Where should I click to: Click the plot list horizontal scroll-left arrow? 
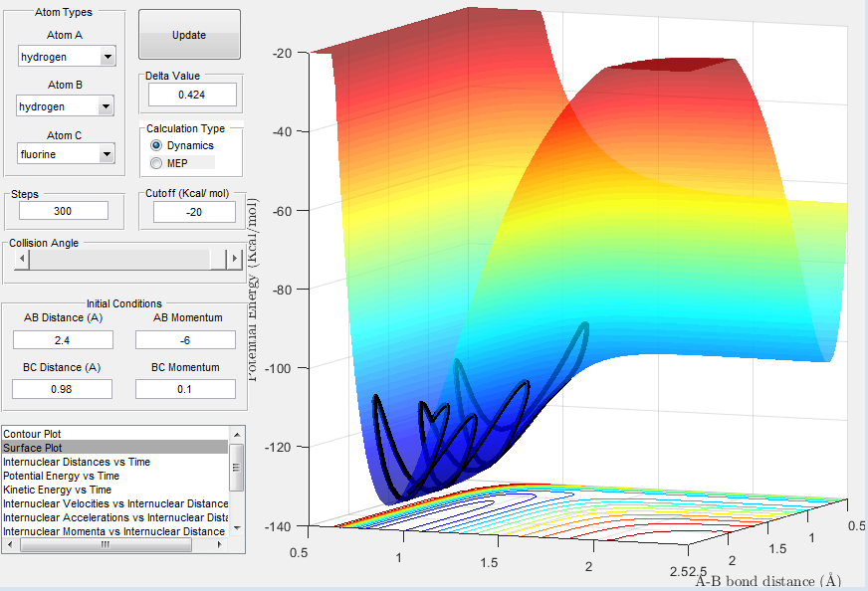[x=11, y=546]
